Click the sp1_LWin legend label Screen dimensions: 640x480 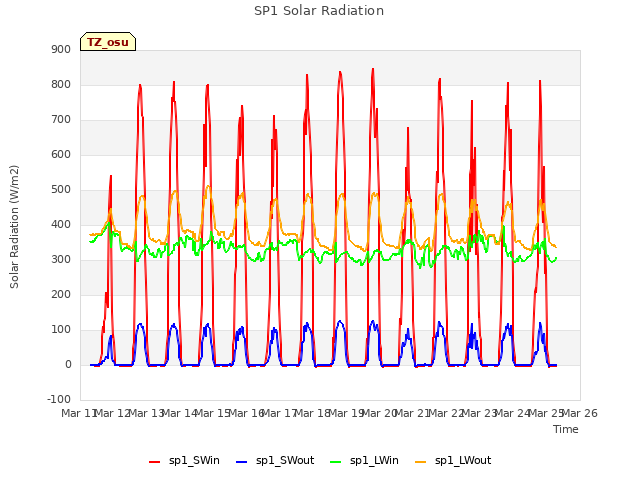[x=374, y=460]
